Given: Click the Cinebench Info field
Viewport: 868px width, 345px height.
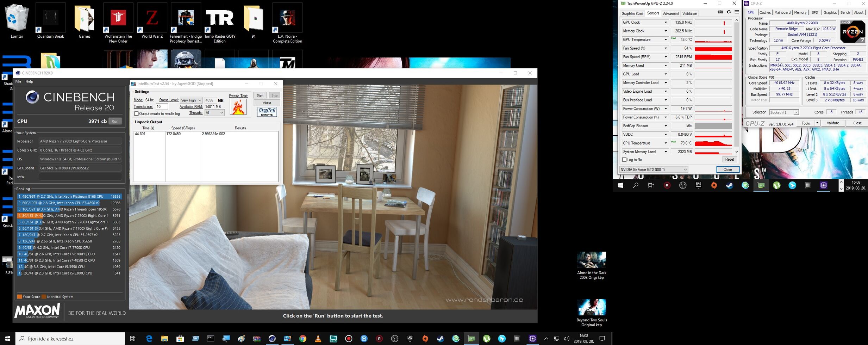Looking at the screenshot, I should click(x=80, y=177).
